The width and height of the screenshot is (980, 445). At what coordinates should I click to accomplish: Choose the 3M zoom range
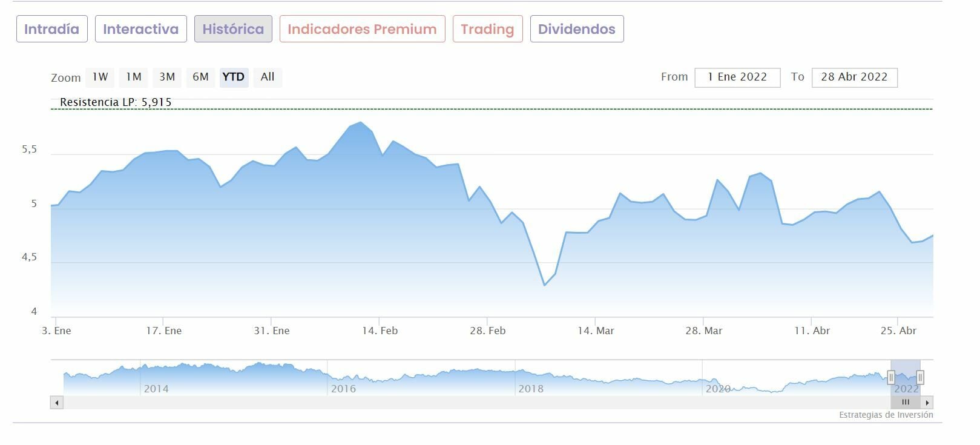click(167, 77)
